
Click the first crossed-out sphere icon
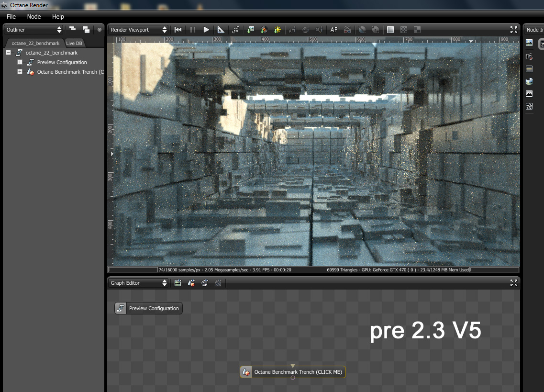(x=362, y=30)
